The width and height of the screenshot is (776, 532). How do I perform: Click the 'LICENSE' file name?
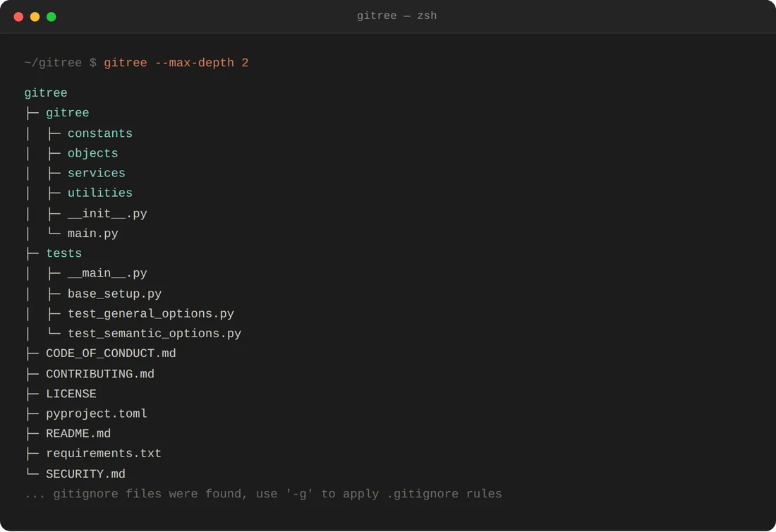click(x=71, y=394)
